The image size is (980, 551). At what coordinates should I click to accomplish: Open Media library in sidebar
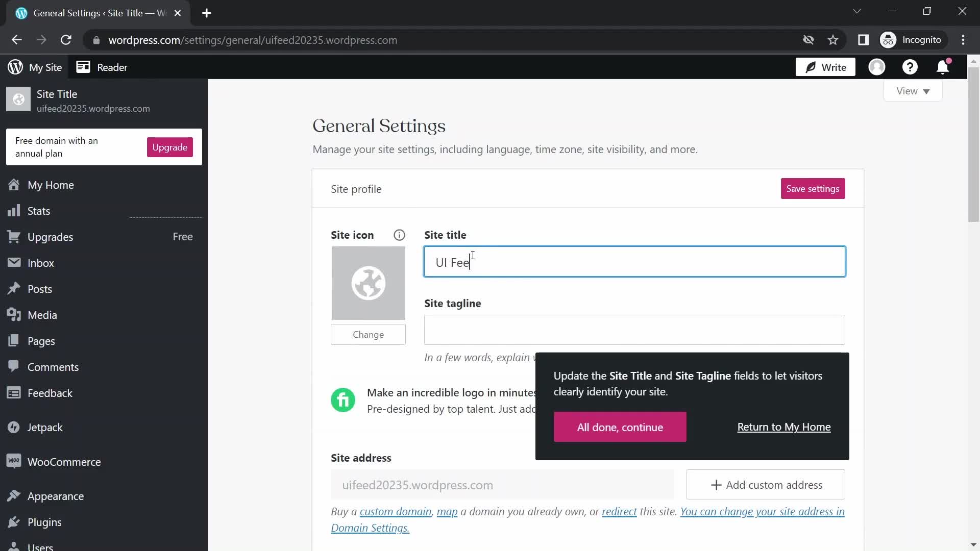42,314
